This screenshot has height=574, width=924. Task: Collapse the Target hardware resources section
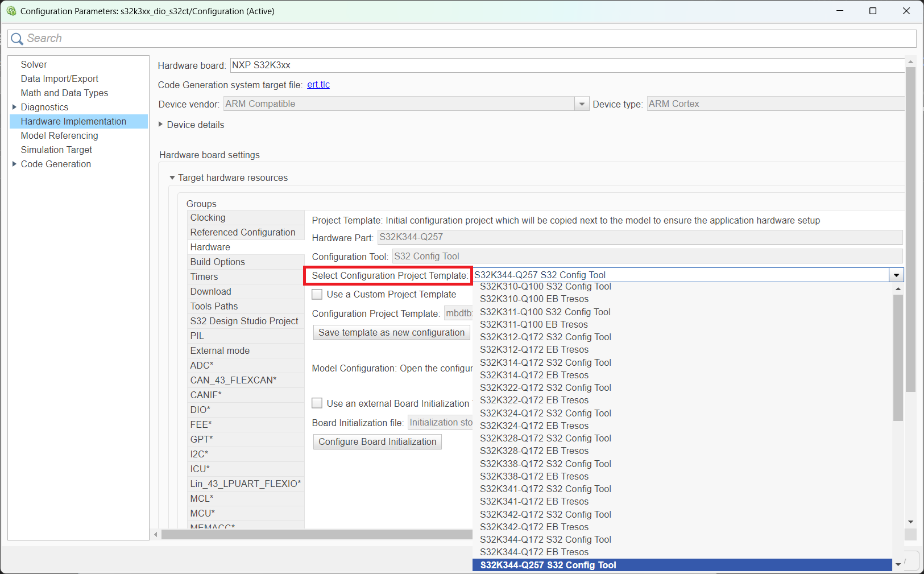pos(172,177)
